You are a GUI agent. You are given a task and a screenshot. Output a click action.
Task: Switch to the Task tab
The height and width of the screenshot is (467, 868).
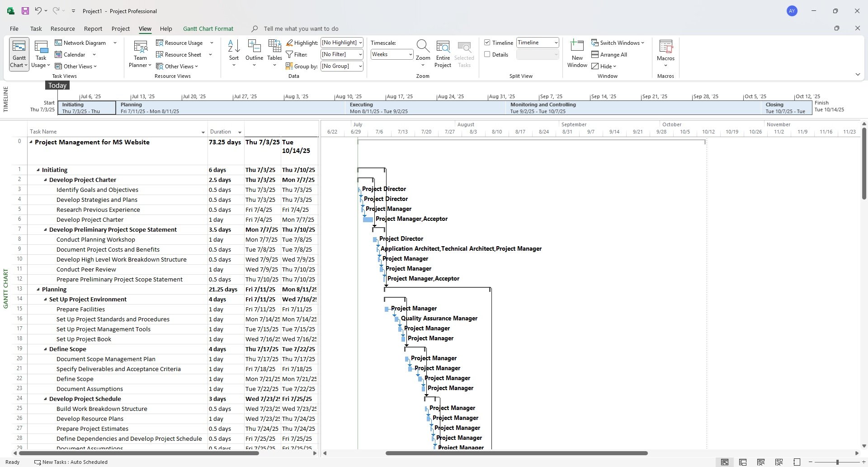36,29
